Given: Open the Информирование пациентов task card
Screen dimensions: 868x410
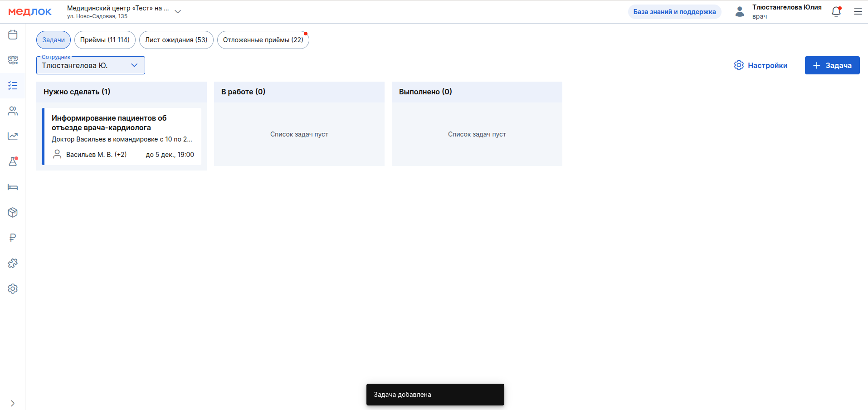Looking at the screenshot, I should tap(122, 136).
